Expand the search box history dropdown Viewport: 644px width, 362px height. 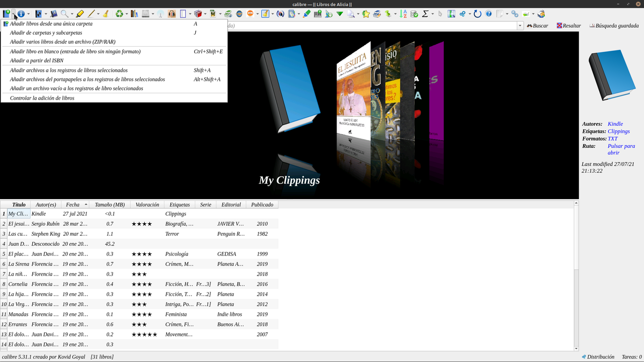click(x=520, y=26)
